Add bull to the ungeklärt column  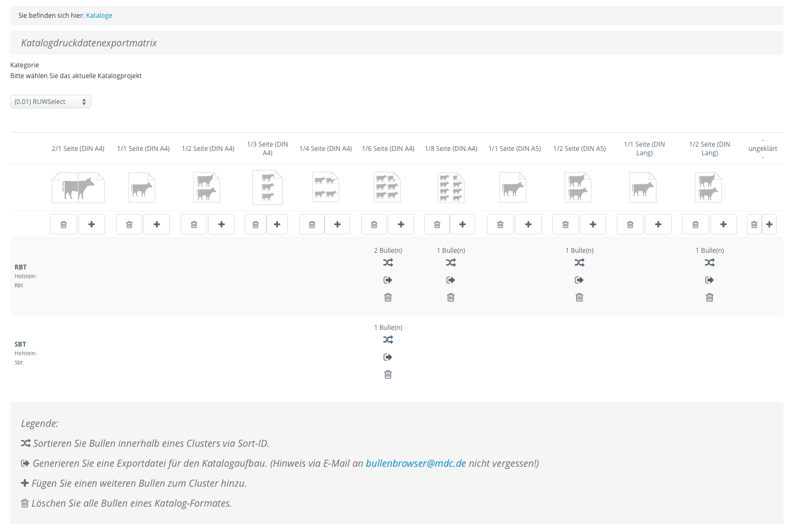[x=769, y=224]
